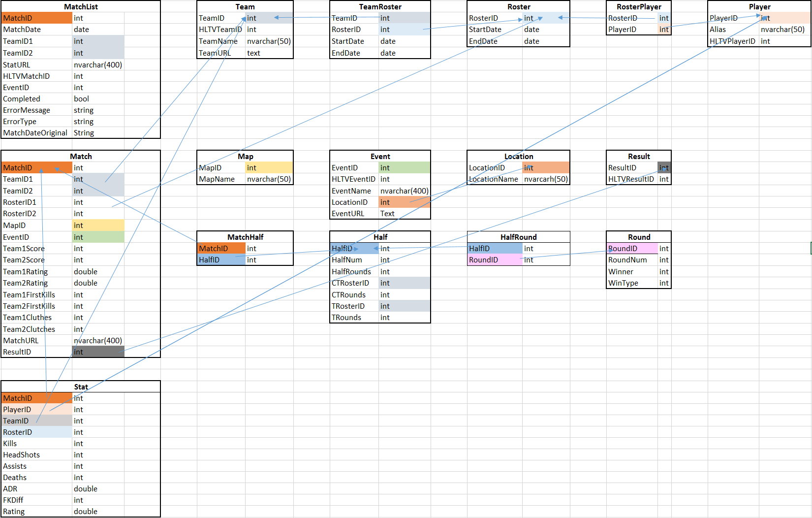Select the Team2FirstKills cell
Viewport: 812px width, 518px height.
[x=37, y=306]
